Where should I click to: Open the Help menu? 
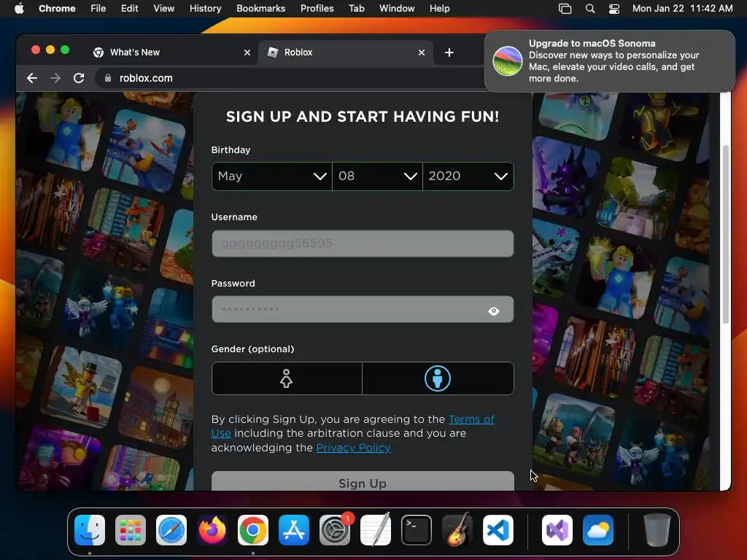[x=439, y=9]
